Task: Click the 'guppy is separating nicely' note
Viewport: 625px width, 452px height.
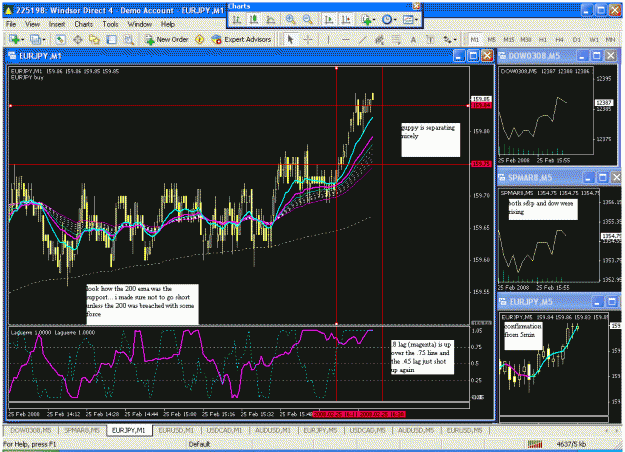Action: coord(430,140)
